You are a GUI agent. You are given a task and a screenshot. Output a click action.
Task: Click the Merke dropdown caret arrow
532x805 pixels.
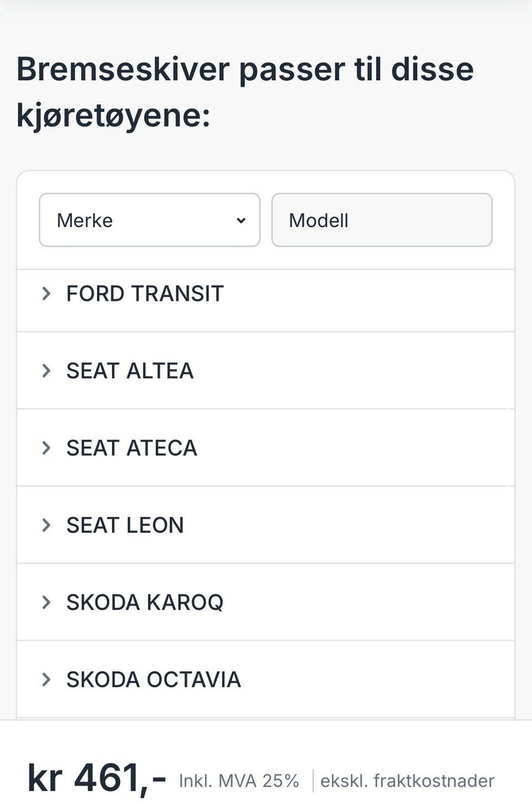tap(241, 221)
